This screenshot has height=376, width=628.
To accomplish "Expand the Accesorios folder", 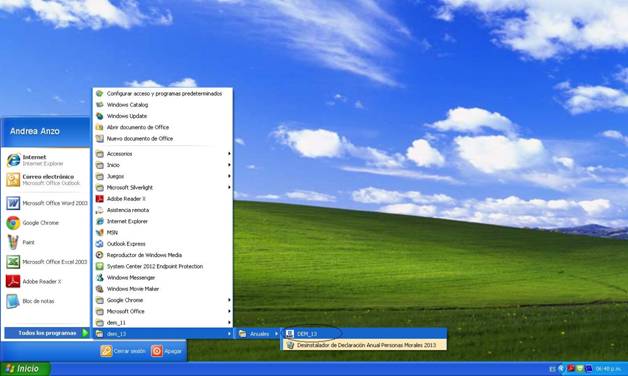I will click(x=163, y=154).
